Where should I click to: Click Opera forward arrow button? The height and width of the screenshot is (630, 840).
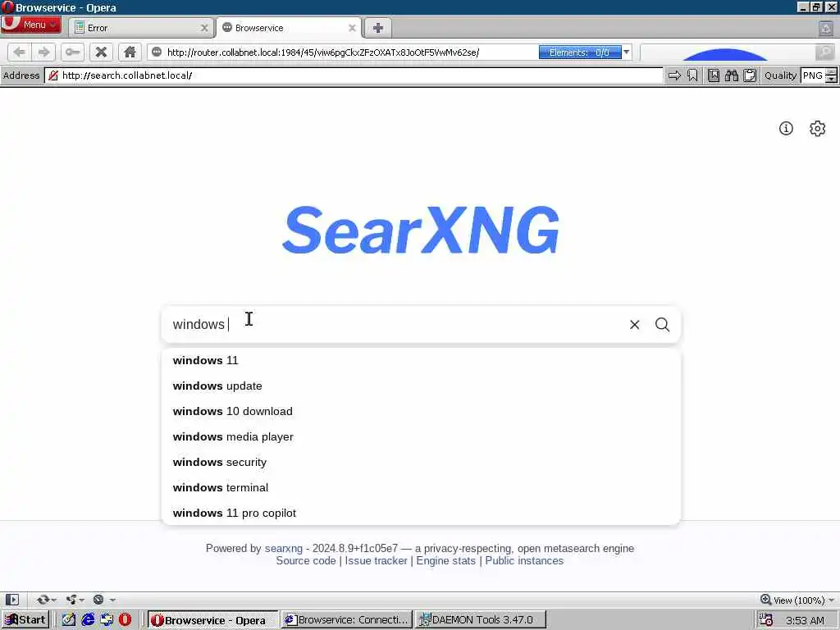click(x=44, y=52)
